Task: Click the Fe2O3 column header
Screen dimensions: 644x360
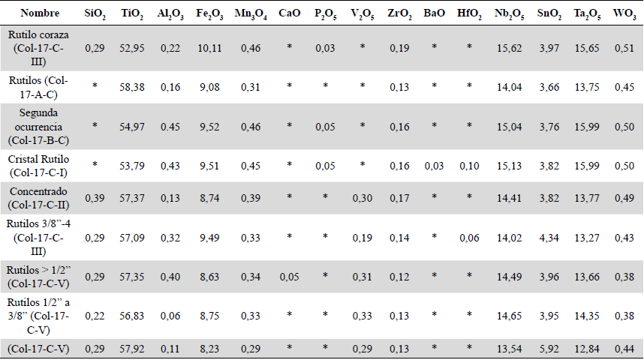Action: pos(208,14)
